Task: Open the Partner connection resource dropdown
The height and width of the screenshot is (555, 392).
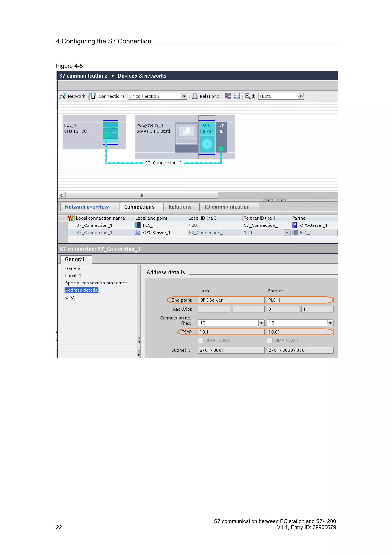Action: point(330,323)
